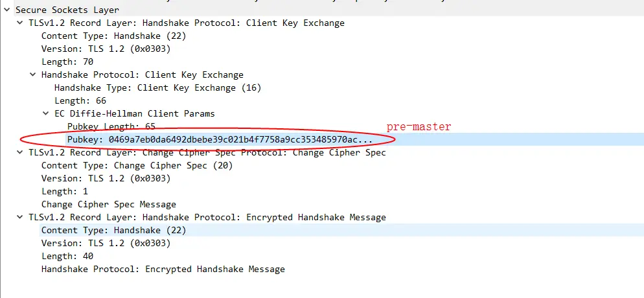Collapse EC Diffie-Hellman Client Params node
This screenshot has height=298, width=644.
coord(45,114)
